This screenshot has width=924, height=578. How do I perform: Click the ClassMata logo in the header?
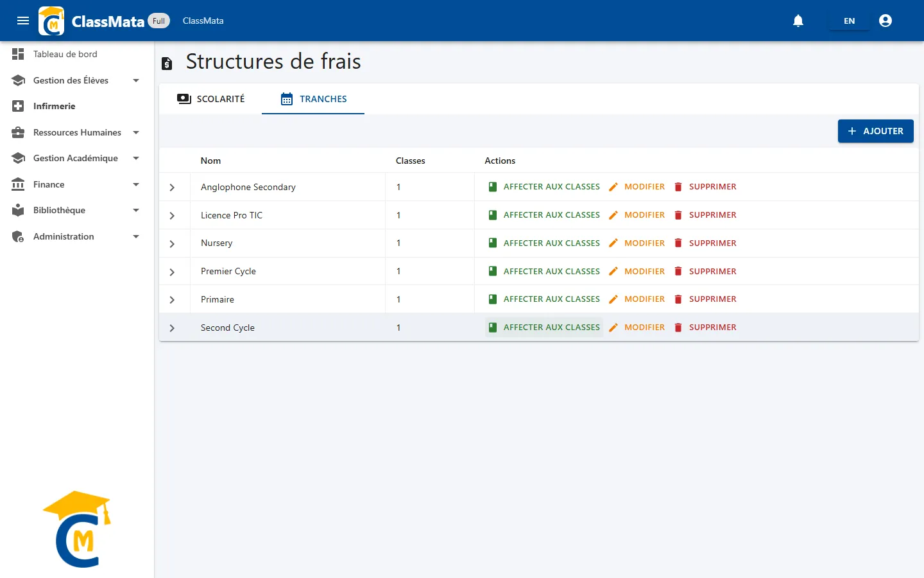click(51, 21)
